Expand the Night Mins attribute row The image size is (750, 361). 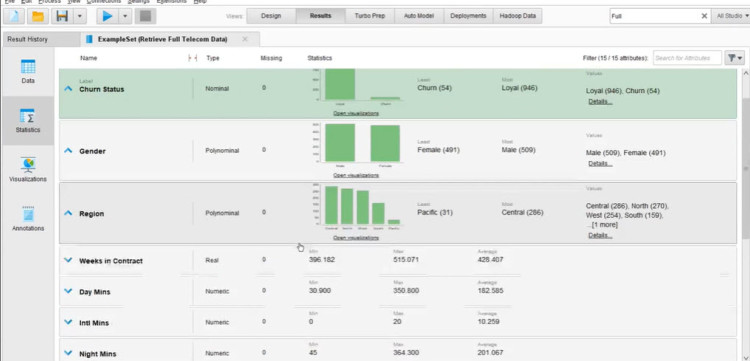[68, 353]
